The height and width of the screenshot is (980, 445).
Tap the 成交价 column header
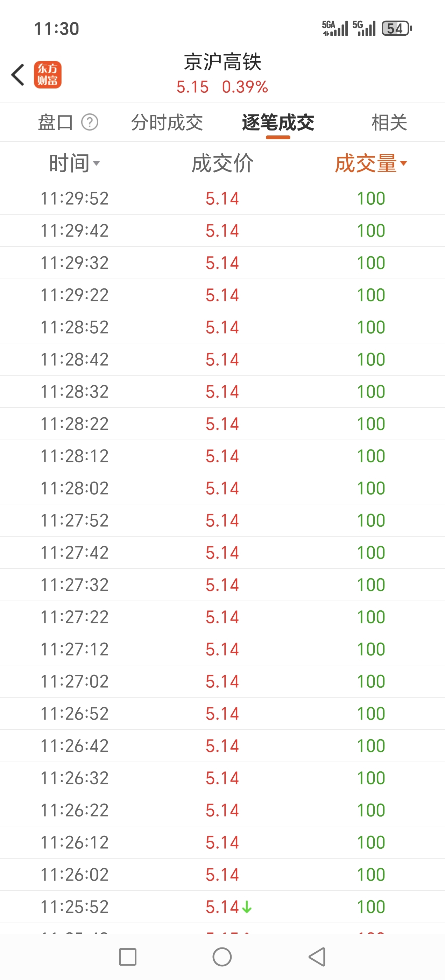coord(222,163)
